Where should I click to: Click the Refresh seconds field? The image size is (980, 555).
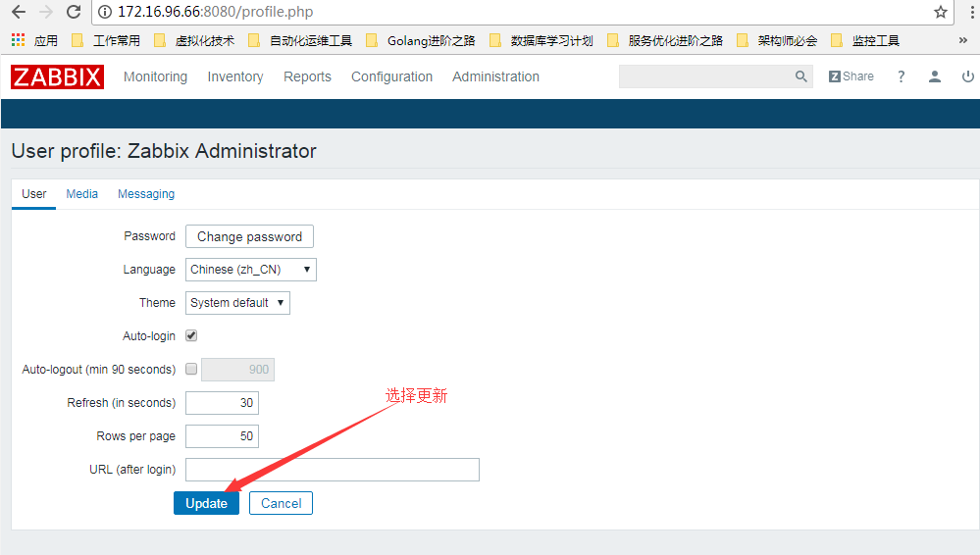[222, 402]
